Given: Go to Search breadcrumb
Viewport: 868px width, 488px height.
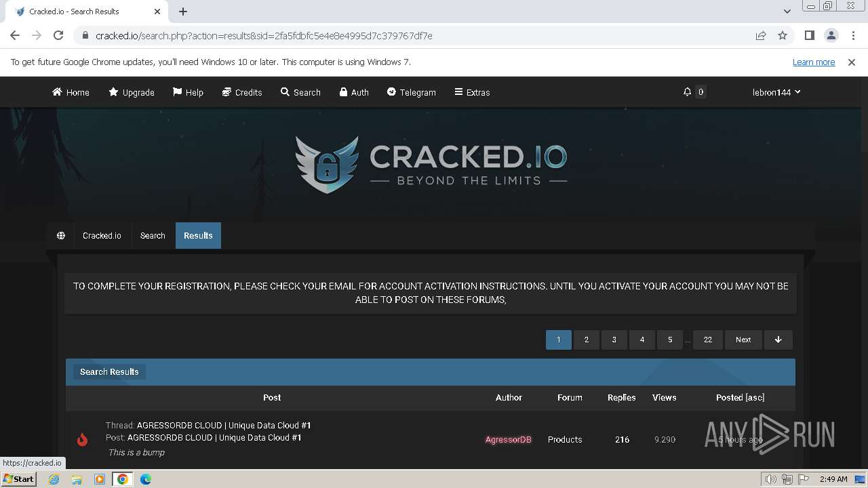Looking at the screenshot, I should pyautogui.click(x=153, y=236).
